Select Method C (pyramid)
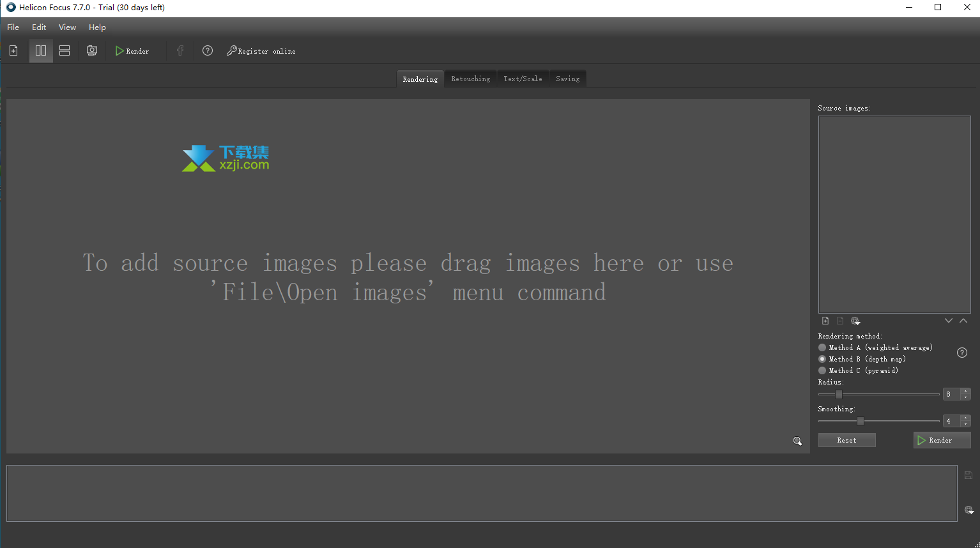Screen dimensions: 980x548 tap(858, 370)
